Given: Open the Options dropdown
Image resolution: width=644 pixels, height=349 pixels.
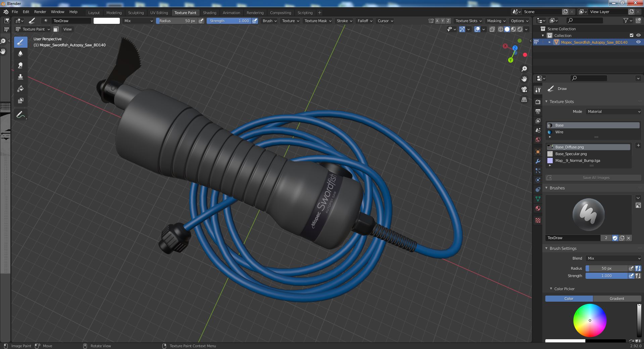Looking at the screenshot, I should [x=519, y=21].
